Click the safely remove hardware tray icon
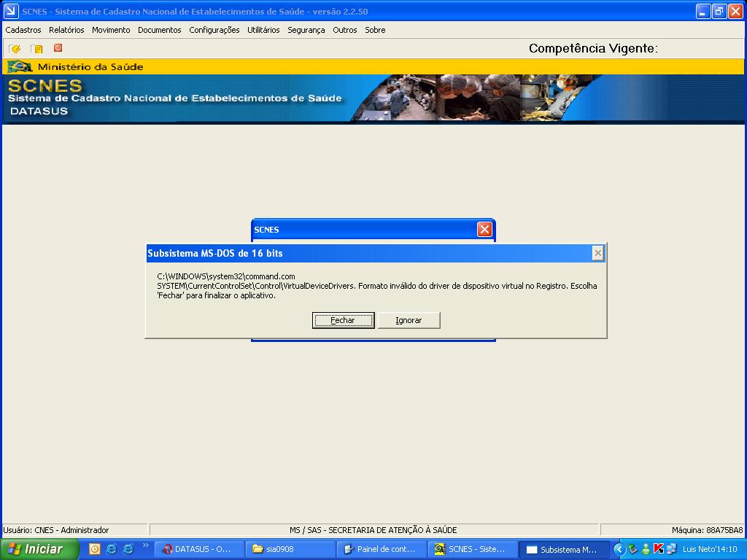The image size is (747, 560). [x=632, y=549]
